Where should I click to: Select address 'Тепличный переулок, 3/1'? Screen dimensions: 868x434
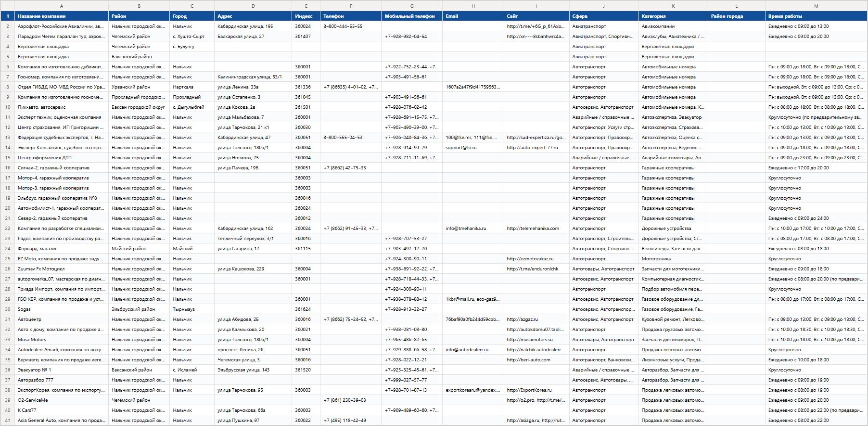pyautogui.click(x=253, y=239)
